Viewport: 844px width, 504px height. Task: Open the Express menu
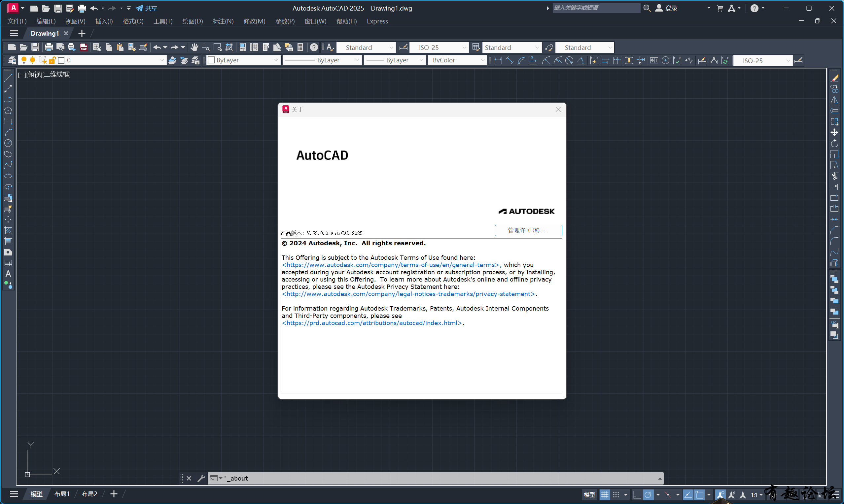click(x=377, y=21)
